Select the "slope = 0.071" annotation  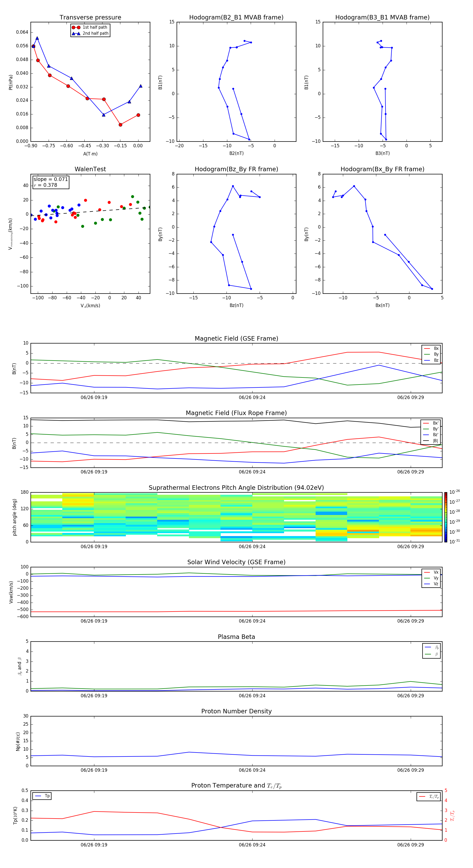tap(50, 179)
